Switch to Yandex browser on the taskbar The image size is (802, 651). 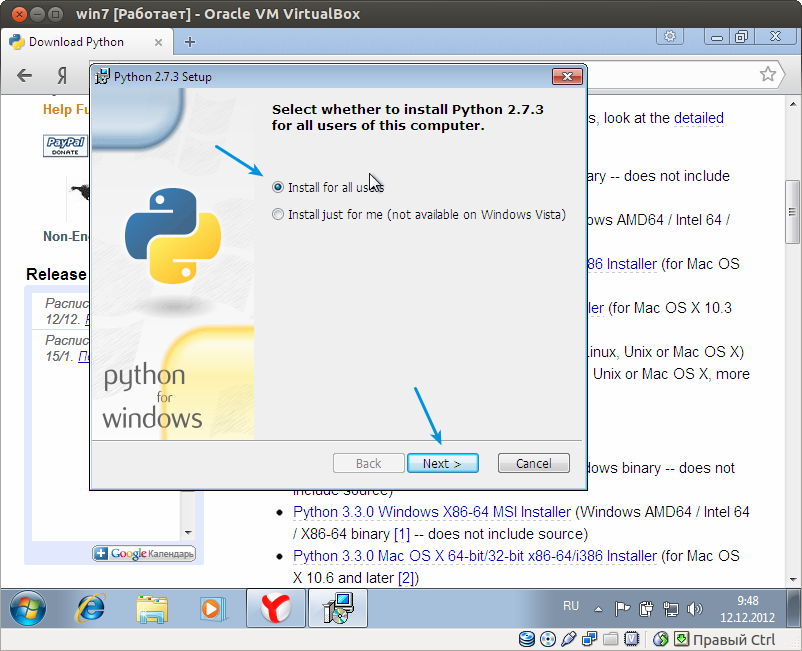(276, 608)
